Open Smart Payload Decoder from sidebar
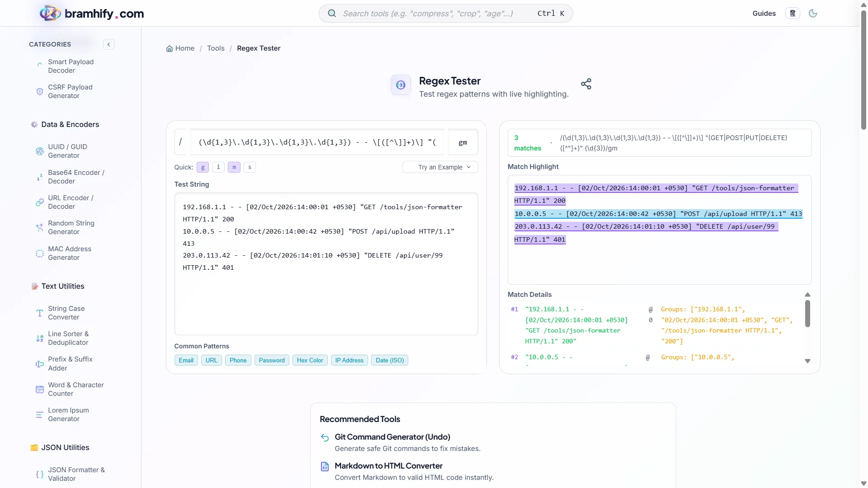Viewport: 868px width, 488px height. click(x=71, y=66)
